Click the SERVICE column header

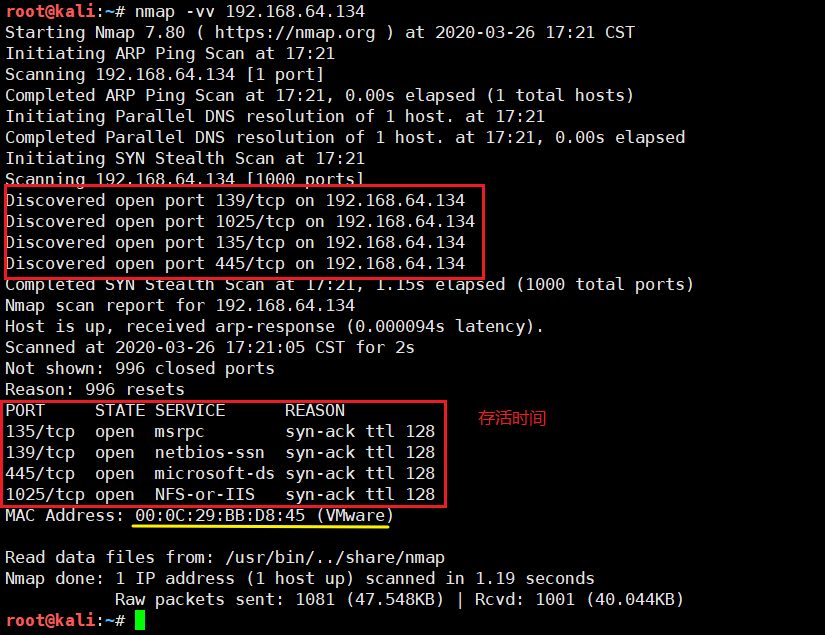tap(190, 411)
